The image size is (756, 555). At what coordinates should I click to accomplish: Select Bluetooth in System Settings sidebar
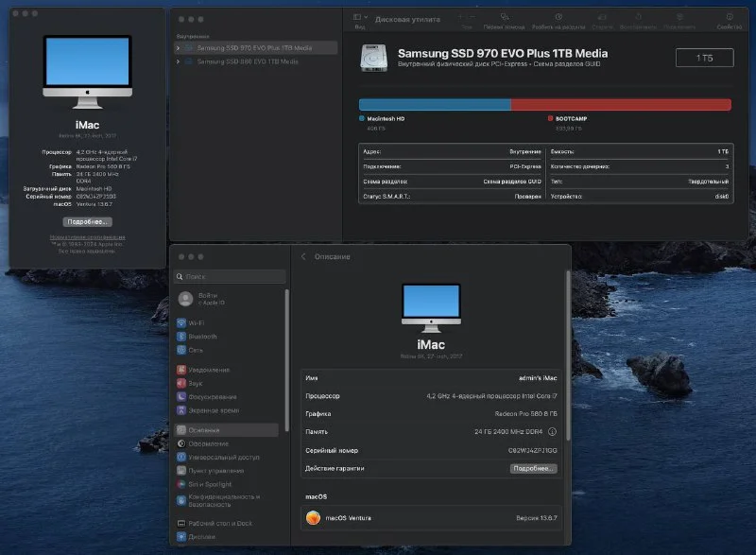(201, 336)
